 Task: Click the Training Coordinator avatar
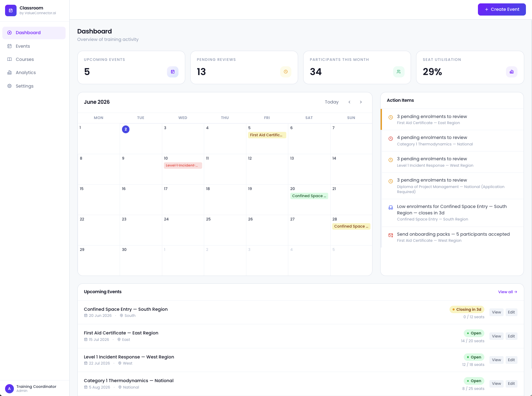(x=9, y=389)
